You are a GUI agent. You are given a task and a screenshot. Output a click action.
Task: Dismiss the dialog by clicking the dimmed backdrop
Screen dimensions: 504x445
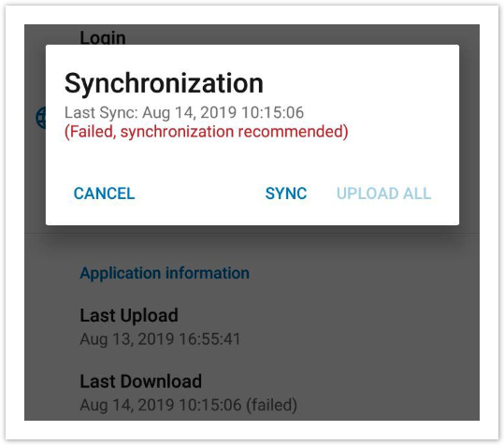coord(353,322)
